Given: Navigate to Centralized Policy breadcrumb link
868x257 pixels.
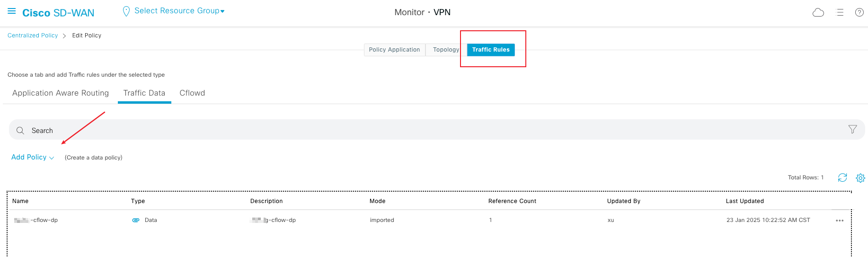Looking at the screenshot, I should point(33,35).
